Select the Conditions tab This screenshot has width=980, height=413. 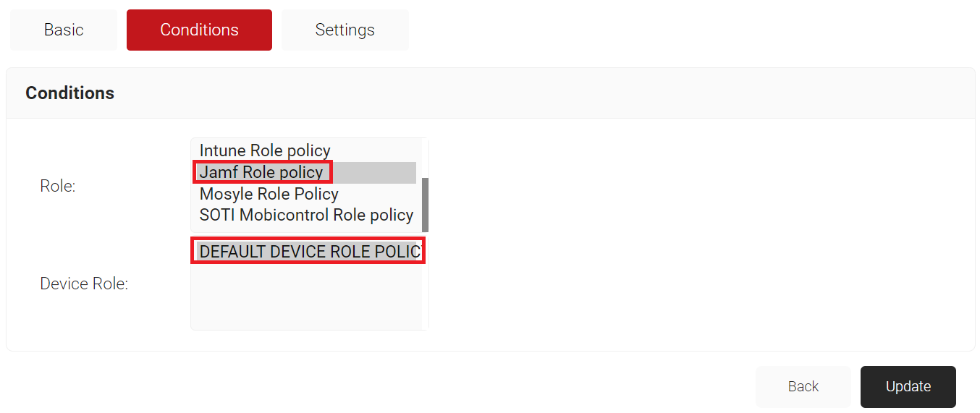click(x=199, y=30)
